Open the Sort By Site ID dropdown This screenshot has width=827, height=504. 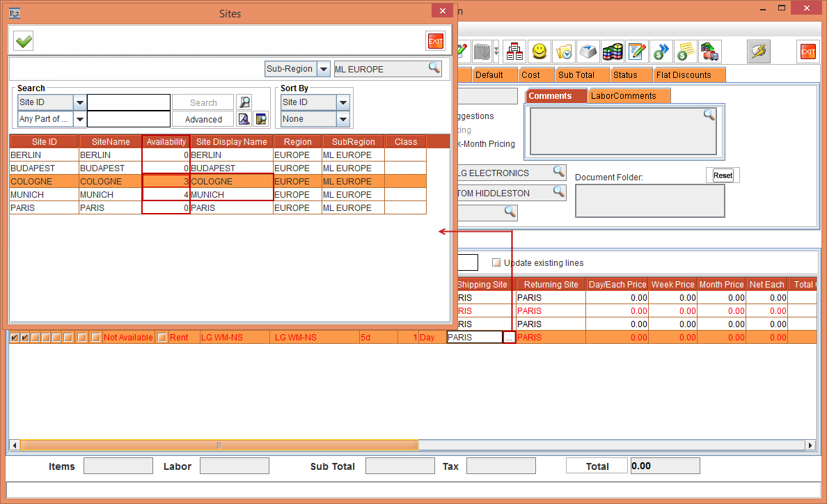click(x=342, y=102)
